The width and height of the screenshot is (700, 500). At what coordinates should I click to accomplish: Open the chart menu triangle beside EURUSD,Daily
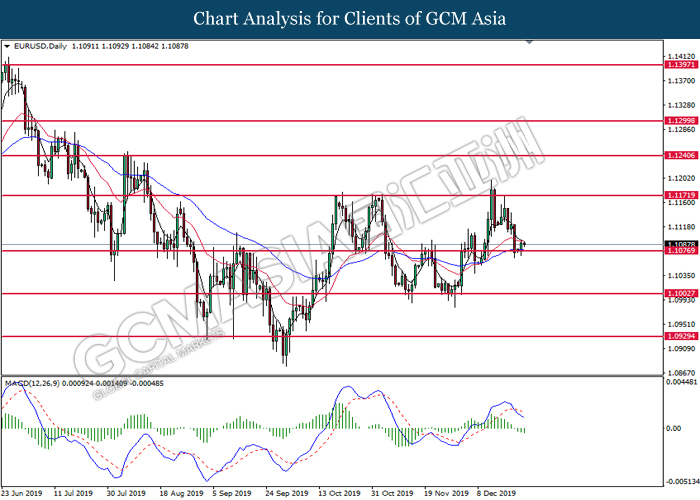7,46
